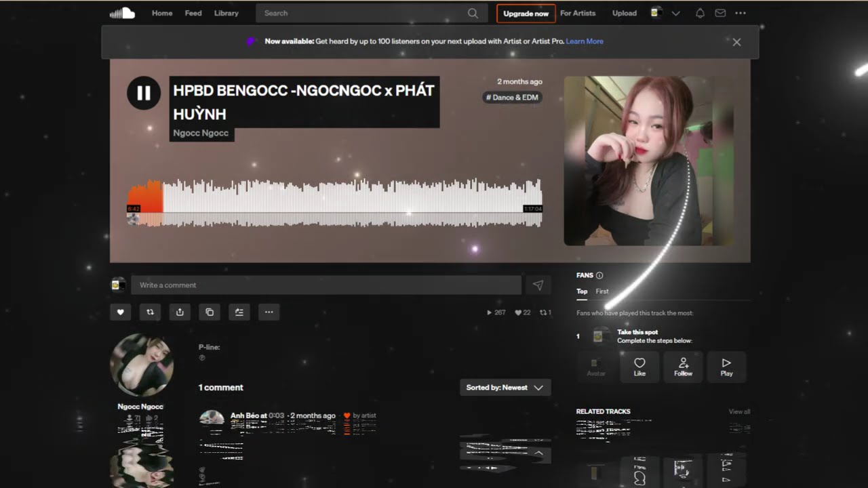Screen dimensions: 868x488
Task: View the 22 likes count
Action: click(x=523, y=312)
